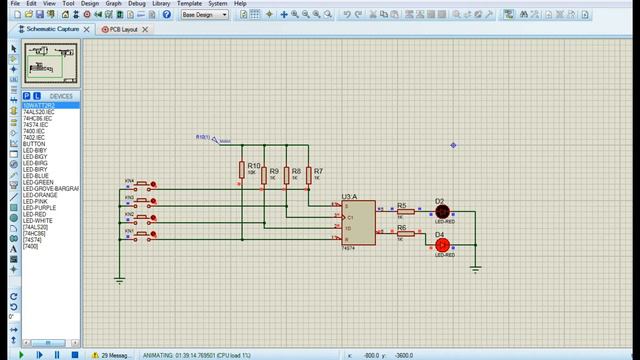640x360 pixels.
Task: Click resistor R10 in the schematic
Action: point(242,170)
